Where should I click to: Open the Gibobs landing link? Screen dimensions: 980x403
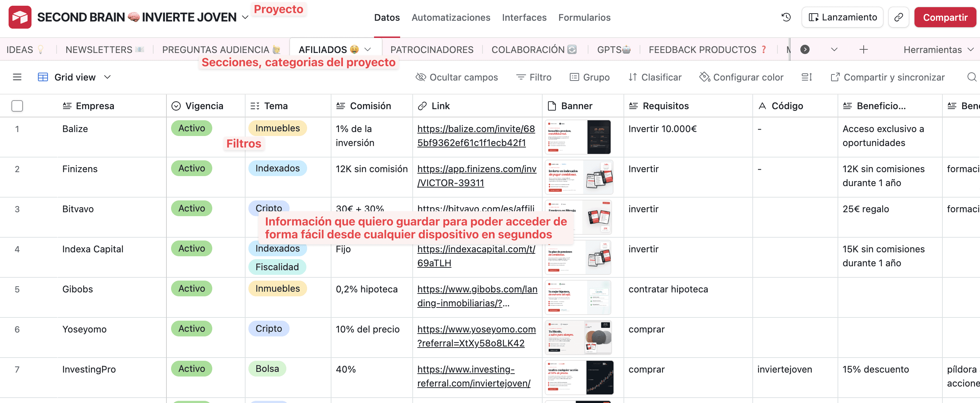pyautogui.click(x=477, y=296)
